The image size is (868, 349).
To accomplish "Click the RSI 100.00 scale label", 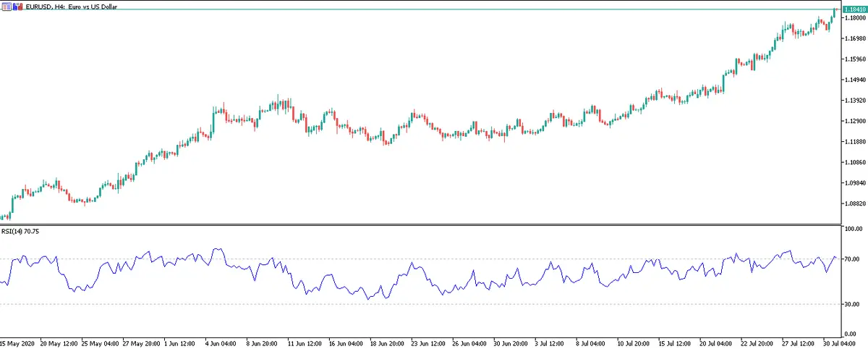I will [851, 230].
